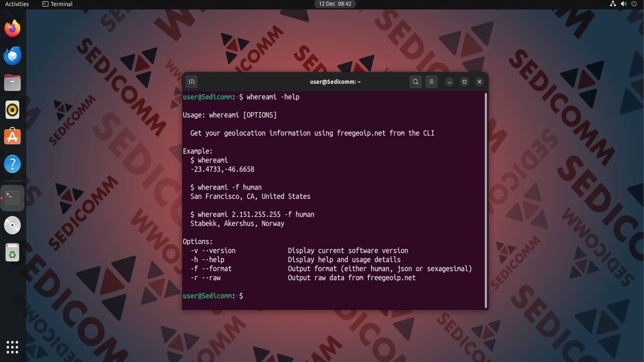Open the disc drive icon
This screenshot has width=644, height=362.
point(12,225)
